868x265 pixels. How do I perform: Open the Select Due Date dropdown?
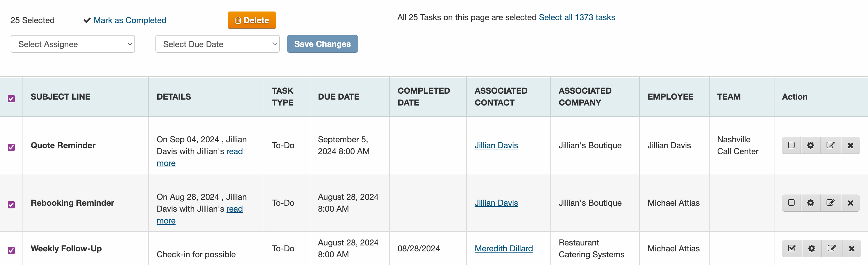click(x=217, y=44)
